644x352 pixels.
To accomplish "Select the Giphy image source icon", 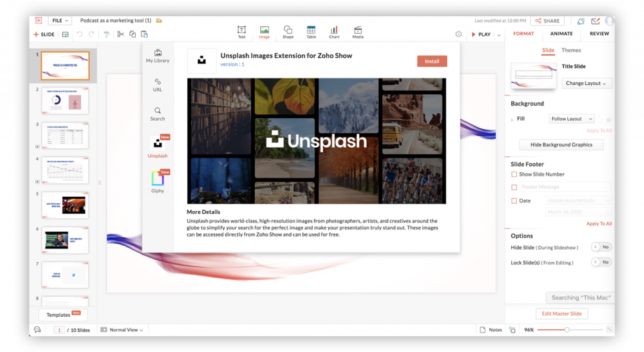I will (x=157, y=180).
